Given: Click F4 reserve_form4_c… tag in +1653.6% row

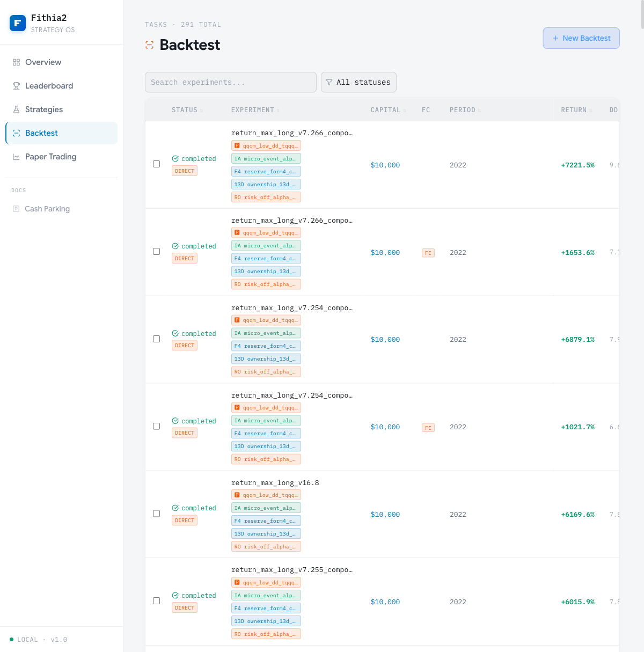Looking at the screenshot, I should tap(266, 259).
